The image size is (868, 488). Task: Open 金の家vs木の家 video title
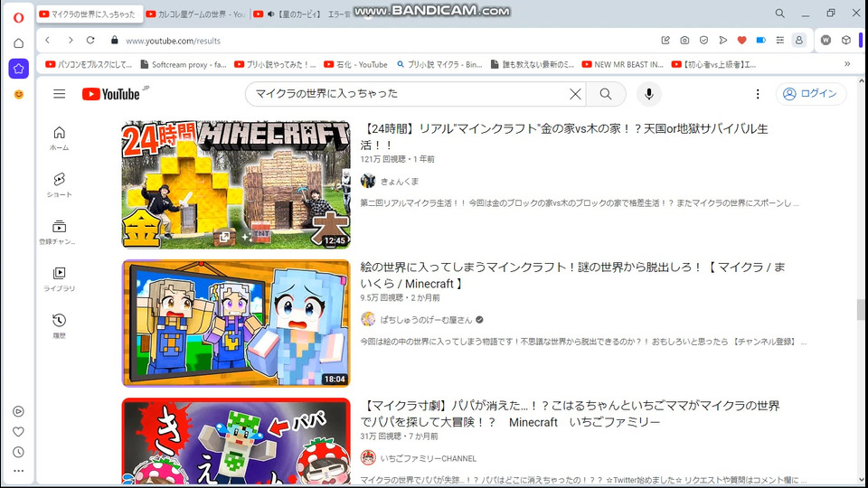[564, 136]
